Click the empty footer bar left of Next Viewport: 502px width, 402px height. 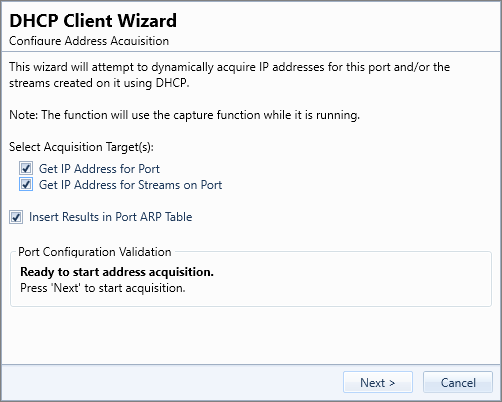pos(172,382)
